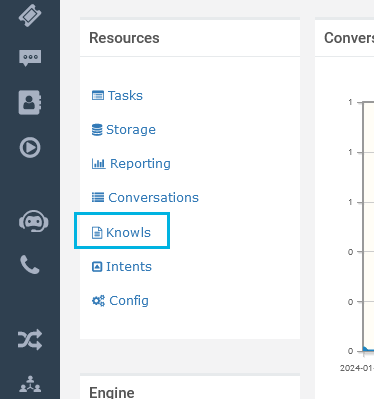374x399 pixels.
Task: Open the Intents link
Action: tap(129, 267)
